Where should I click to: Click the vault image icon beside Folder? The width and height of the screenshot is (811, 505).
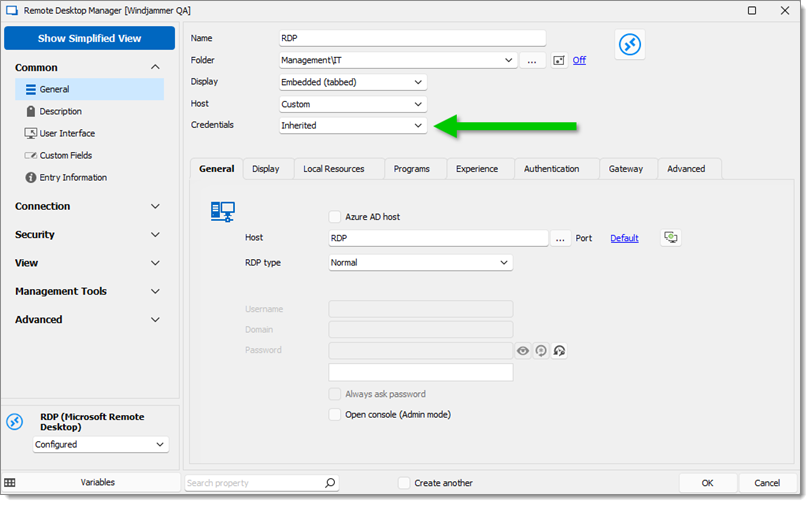click(x=559, y=61)
